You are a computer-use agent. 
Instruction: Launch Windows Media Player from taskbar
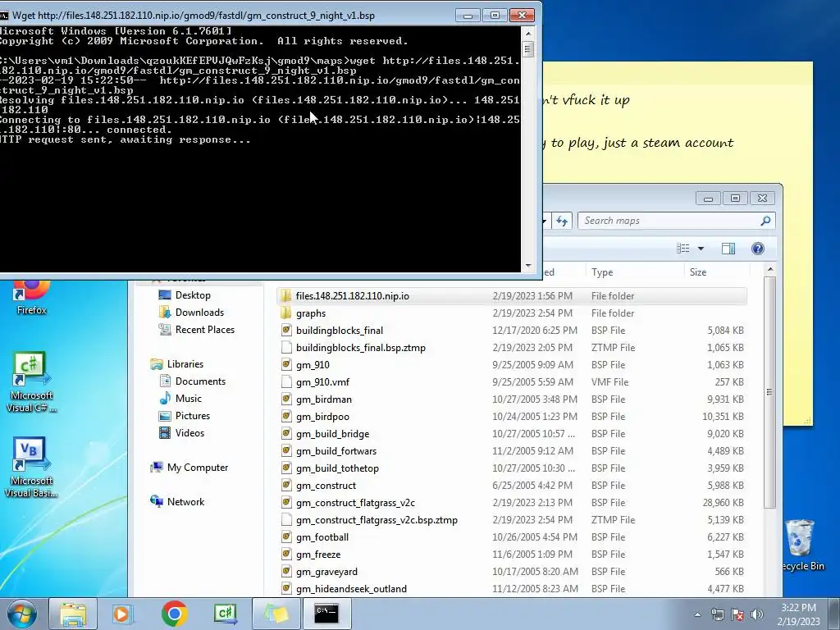(123, 614)
